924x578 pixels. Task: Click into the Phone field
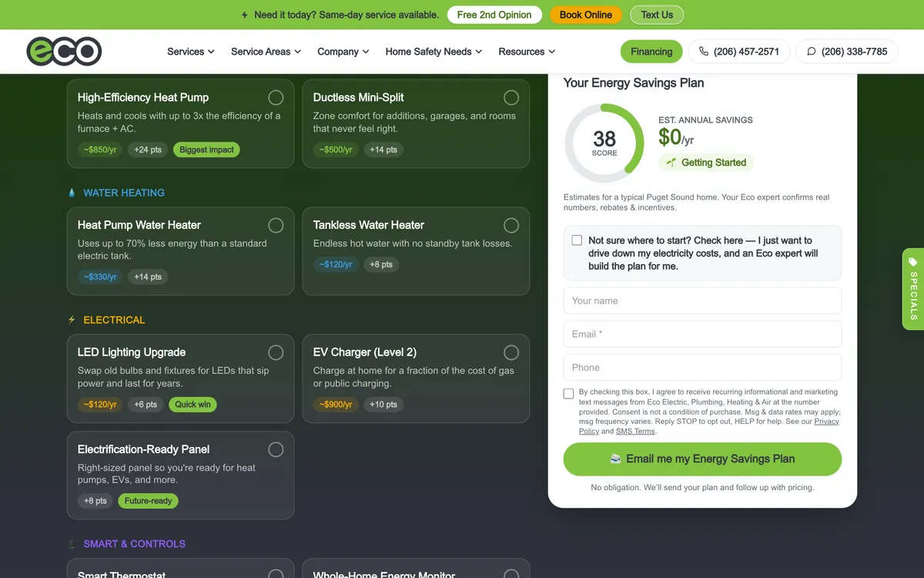pyautogui.click(x=702, y=368)
